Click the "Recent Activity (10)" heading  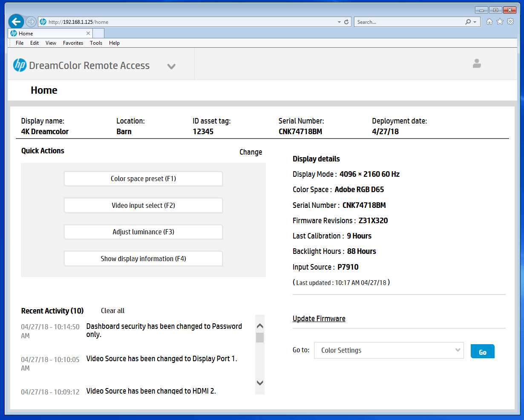pyautogui.click(x=52, y=311)
